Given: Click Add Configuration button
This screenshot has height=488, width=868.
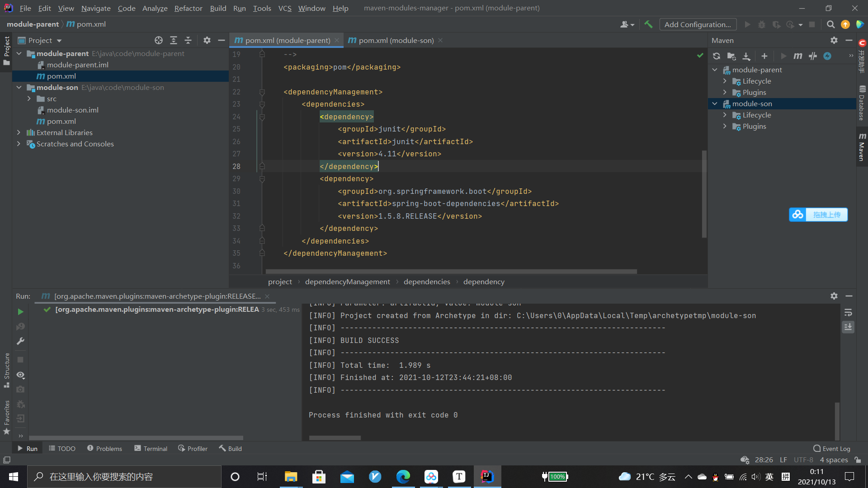Looking at the screenshot, I should 698,24.
